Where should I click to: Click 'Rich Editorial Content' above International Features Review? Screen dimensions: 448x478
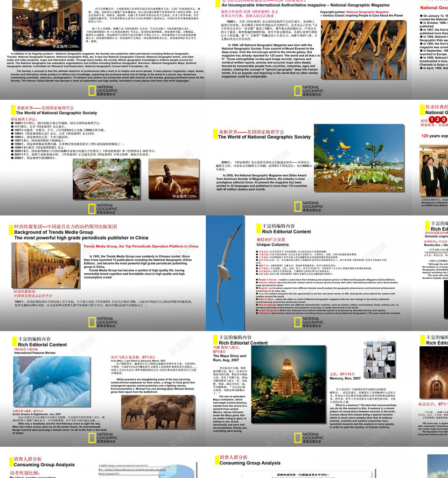coord(42,345)
